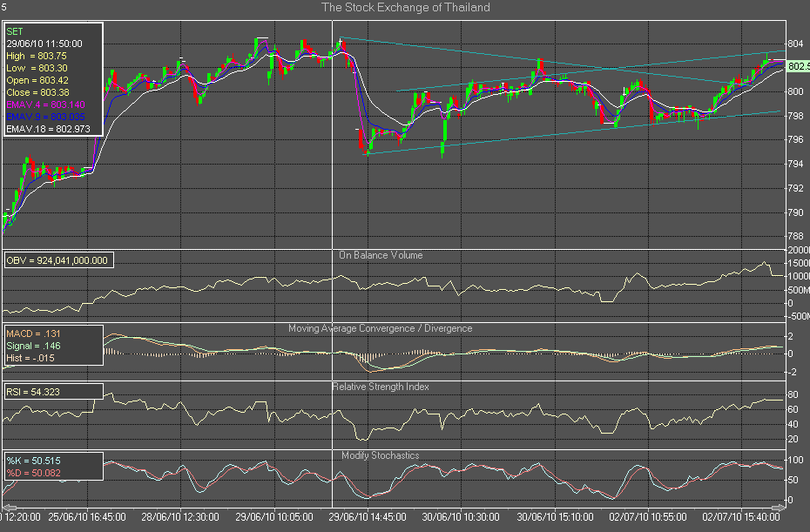Image resolution: width=810 pixels, height=532 pixels.
Task: Click the "On Balance Volume" pane title
Action: (x=381, y=255)
